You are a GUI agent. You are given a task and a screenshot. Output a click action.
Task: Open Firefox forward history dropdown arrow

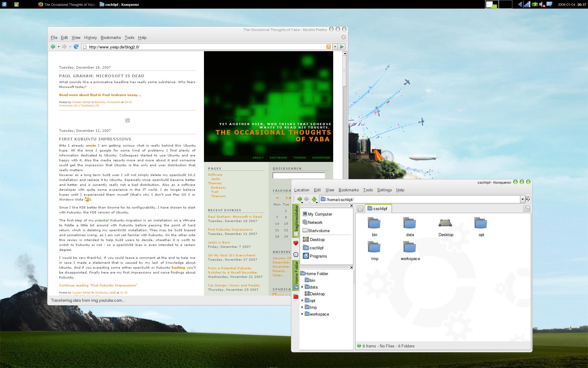(x=70, y=47)
